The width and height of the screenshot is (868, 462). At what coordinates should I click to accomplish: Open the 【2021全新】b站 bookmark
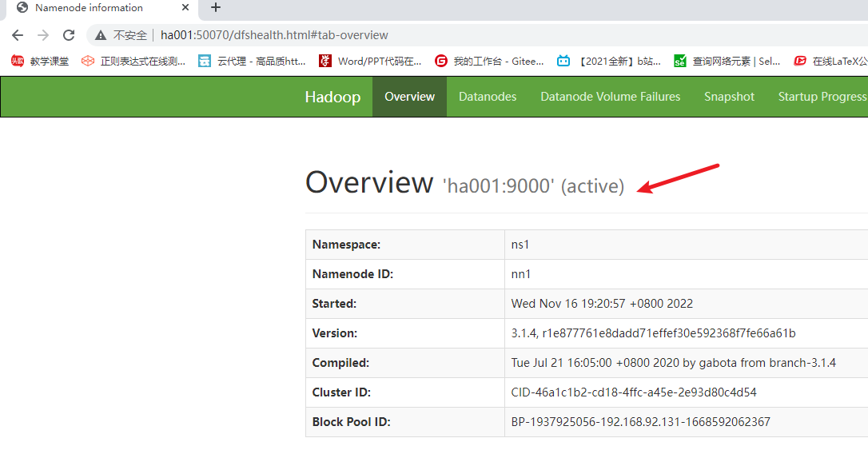click(x=609, y=62)
